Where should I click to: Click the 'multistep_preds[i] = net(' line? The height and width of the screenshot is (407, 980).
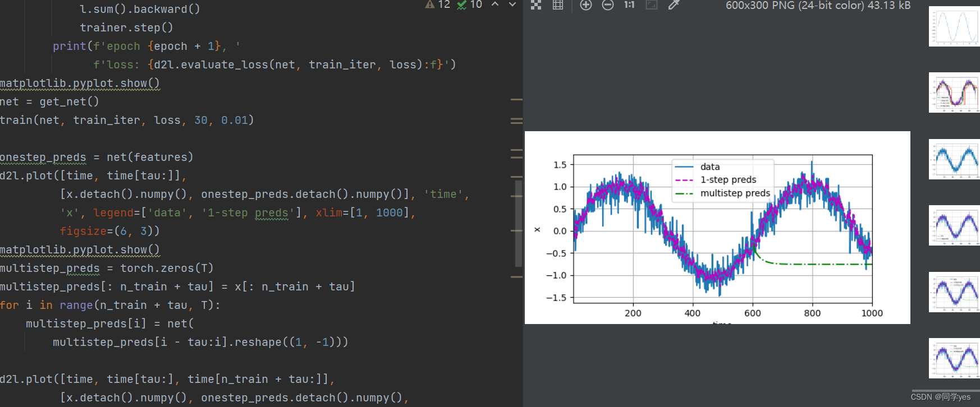coord(110,323)
